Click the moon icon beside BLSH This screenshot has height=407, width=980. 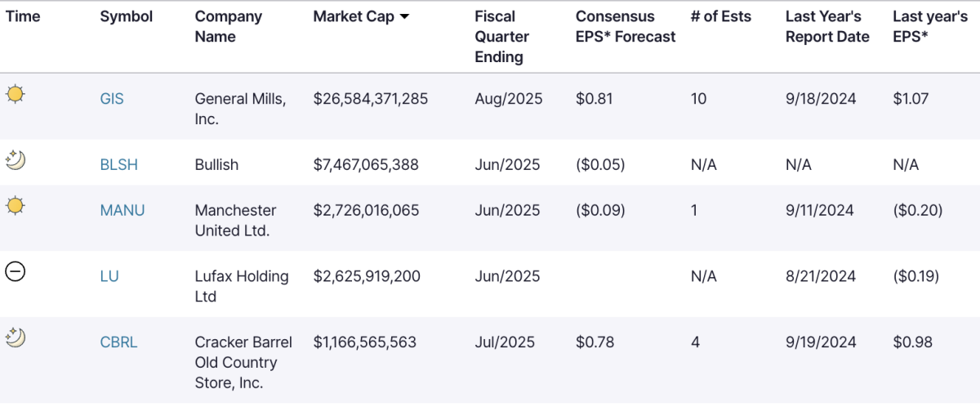pyautogui.click(x=15, y=160)
